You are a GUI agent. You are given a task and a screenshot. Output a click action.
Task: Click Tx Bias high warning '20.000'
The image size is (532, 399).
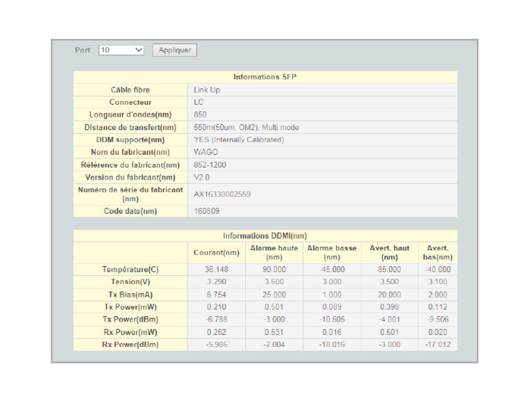[x=390, y=295]
